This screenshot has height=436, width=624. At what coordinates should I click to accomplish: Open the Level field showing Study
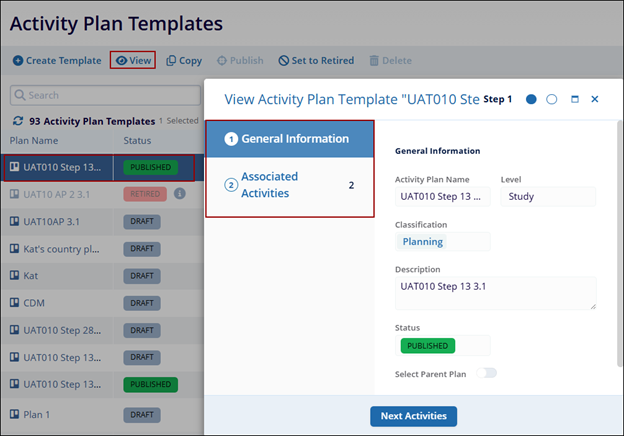[547, 197]
